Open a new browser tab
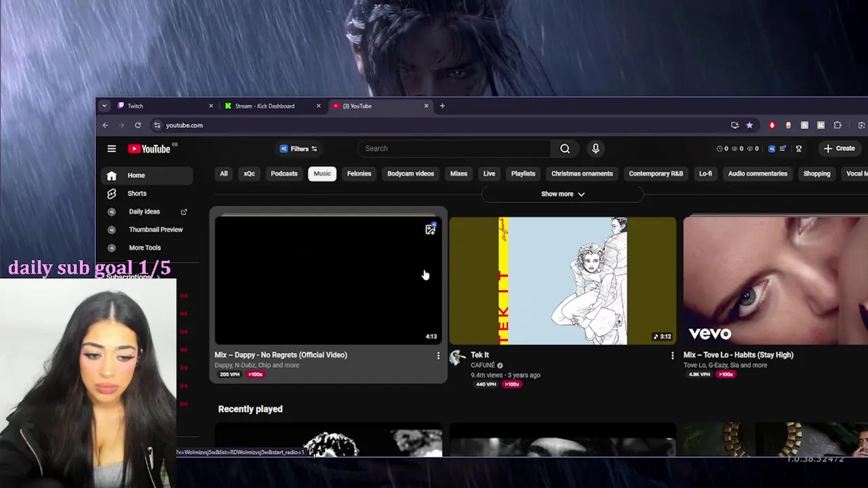 point(442,106)
